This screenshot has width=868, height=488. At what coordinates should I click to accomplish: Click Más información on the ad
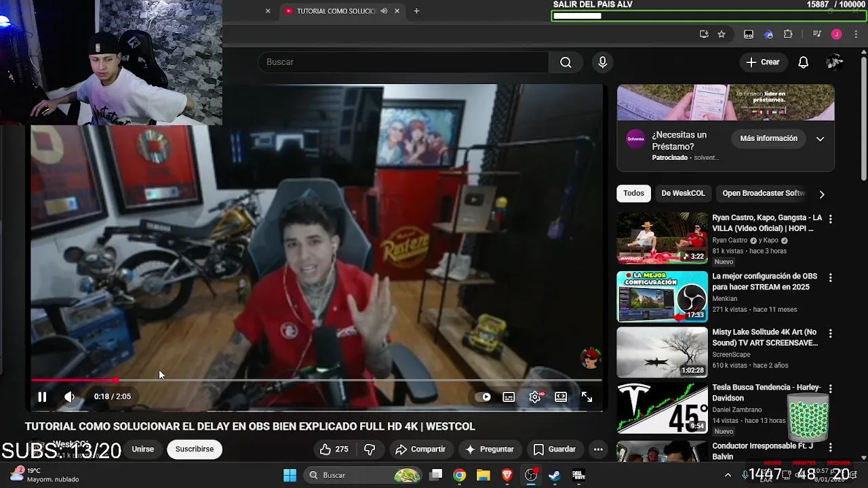tap(768, 138)
